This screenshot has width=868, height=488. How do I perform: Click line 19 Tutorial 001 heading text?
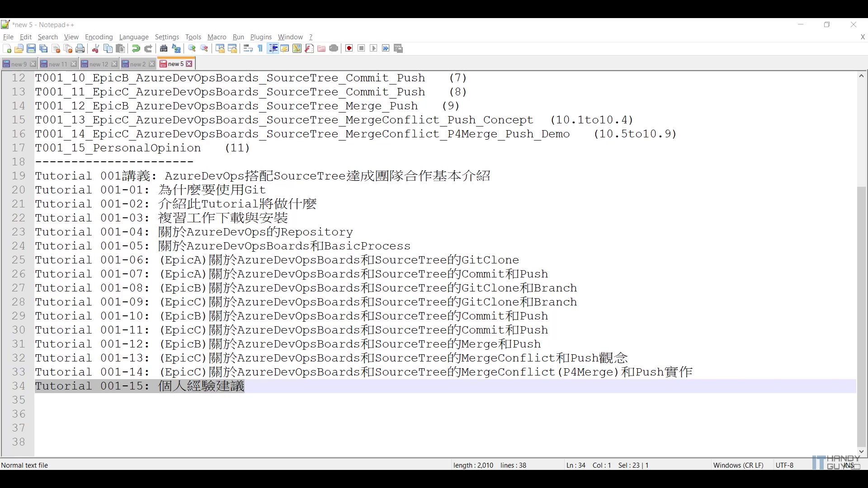point(262,176)
